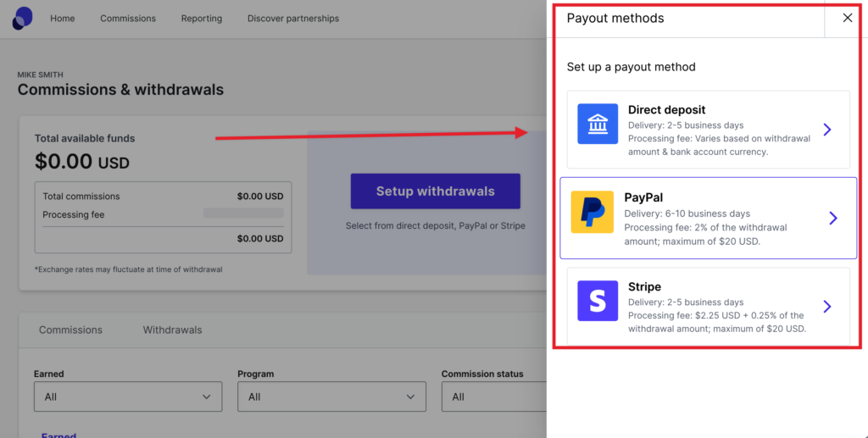Viewport: 868px width, 438px height.
Task: Expand the Earned filter dropdown
Action: (x=127, y=396)
